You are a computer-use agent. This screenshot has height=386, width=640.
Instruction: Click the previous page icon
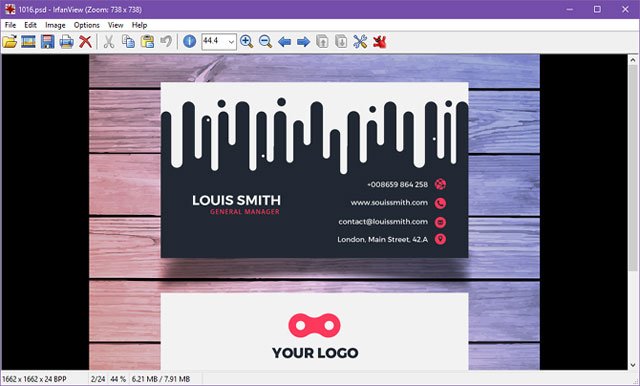click(322, 42)
